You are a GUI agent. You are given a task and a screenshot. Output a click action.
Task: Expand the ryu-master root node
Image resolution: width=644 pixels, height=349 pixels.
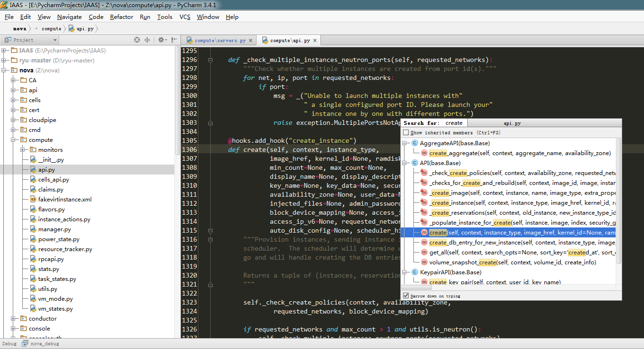pos(4,60)
